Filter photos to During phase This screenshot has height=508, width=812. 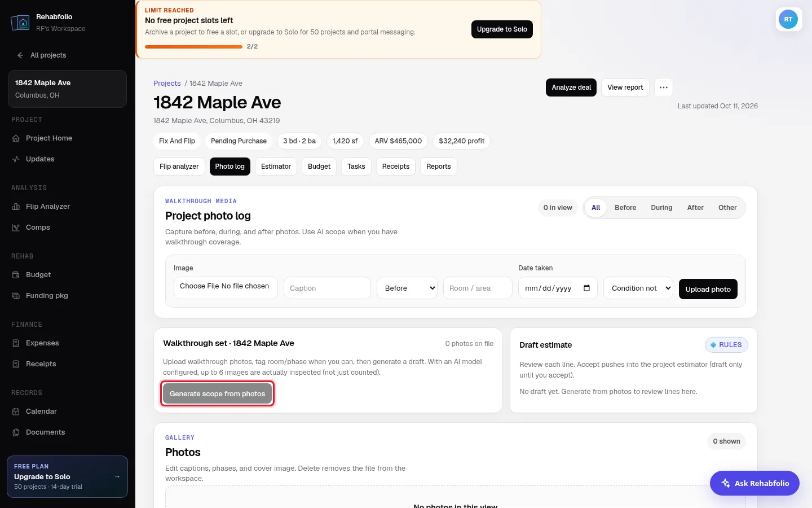click(661, 208)
